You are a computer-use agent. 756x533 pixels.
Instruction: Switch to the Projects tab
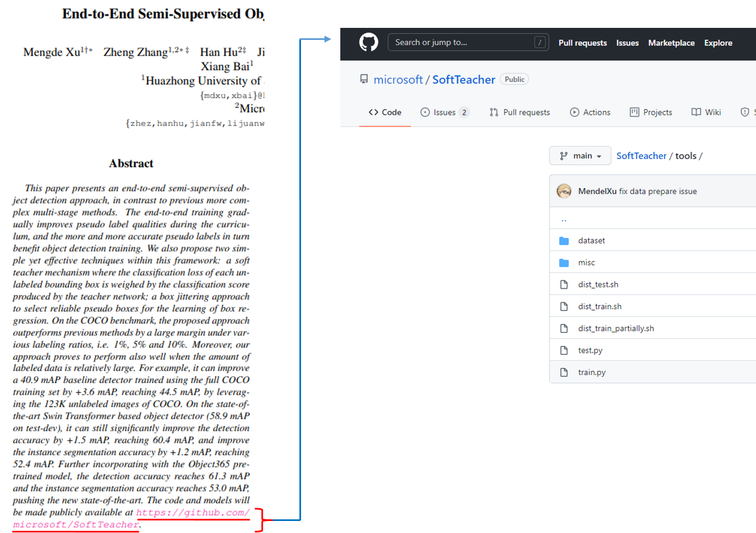click(x=651, y=112)
